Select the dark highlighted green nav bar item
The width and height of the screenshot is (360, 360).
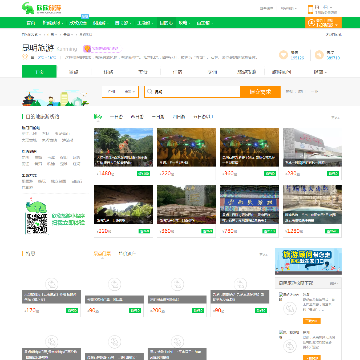(166, 23)
